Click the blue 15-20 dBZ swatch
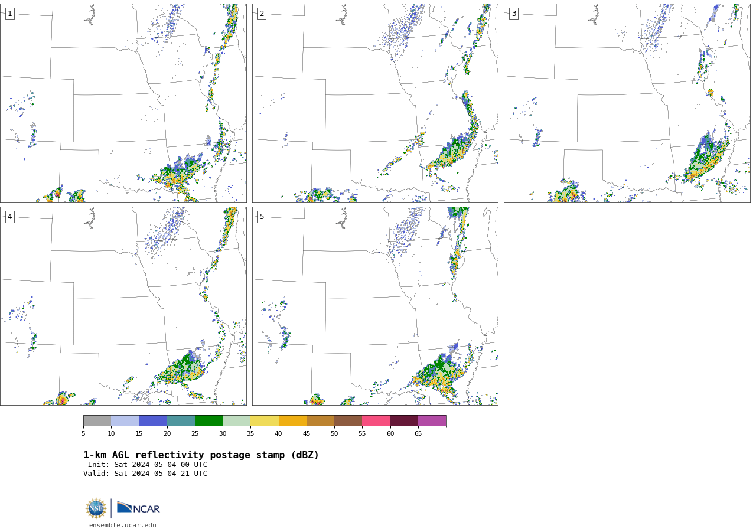Image resolution: width=756 pixels, height=532 pixels. pyautogui.click(x=153, y=421)
